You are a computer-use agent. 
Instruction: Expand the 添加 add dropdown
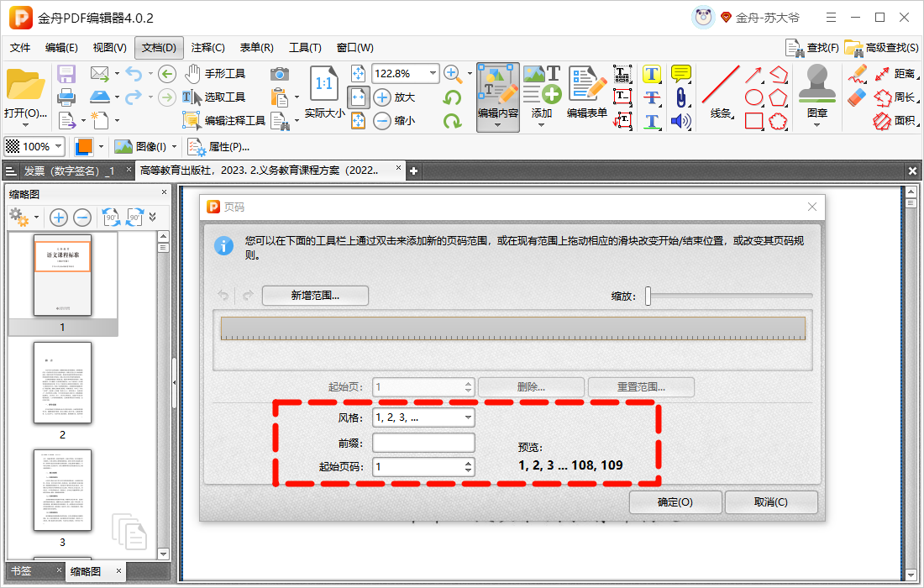[542, 124]
